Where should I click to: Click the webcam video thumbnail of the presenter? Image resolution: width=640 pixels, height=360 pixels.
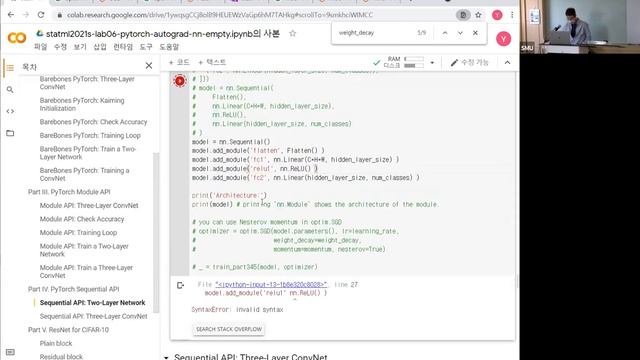tap(580, 27)
